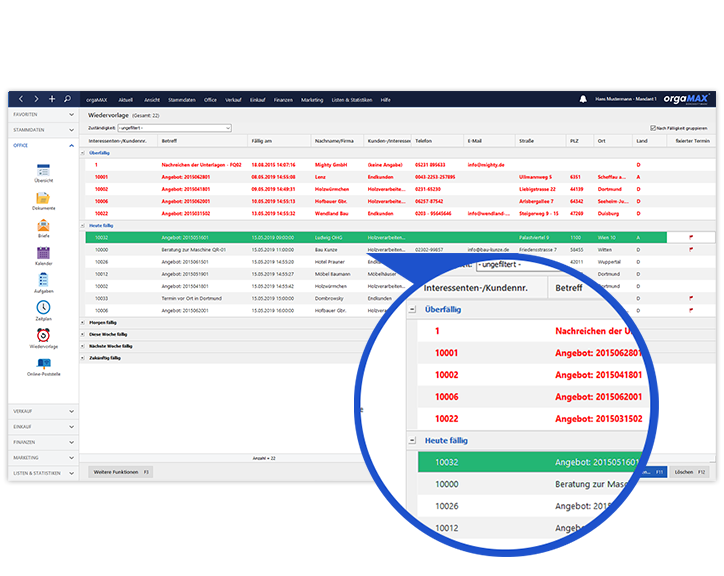Open the Aktuell menu
The image size is (724, 576).
pos(125,100)
